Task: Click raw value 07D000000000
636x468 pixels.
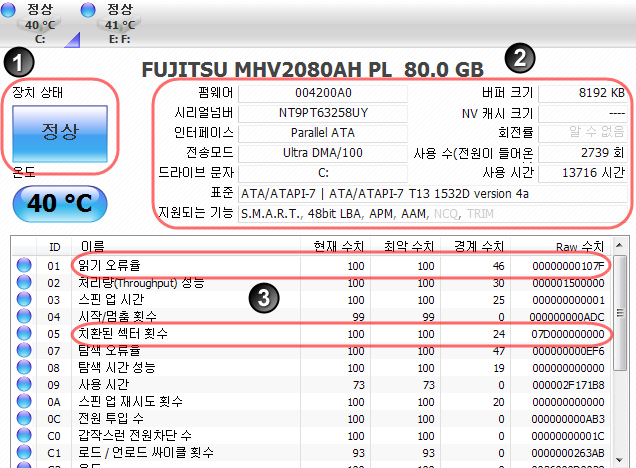Action: coord(568,334)
